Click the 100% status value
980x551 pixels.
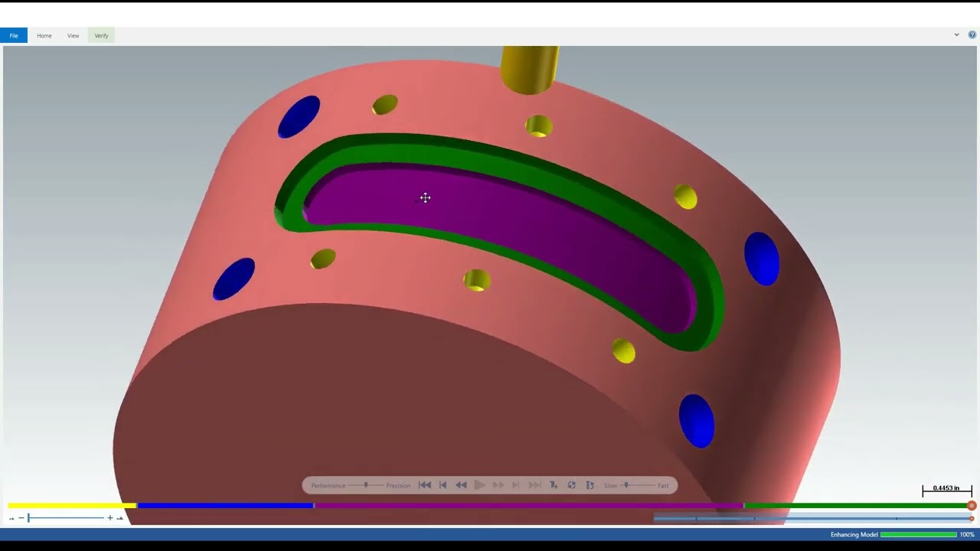(x=967, y=534)
